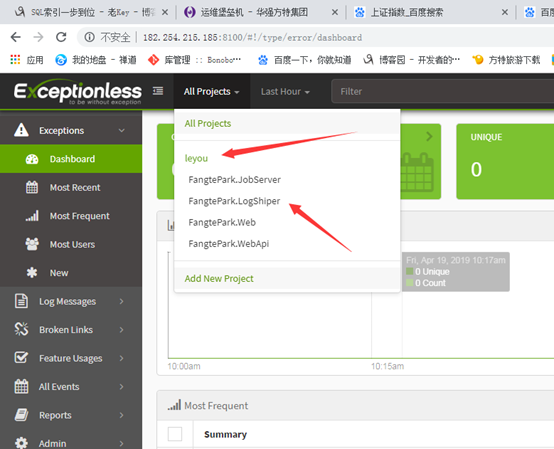Screen dimensions: 554x449
Task: Open Most Frequent in sidebar
Action: coord(71,216)
